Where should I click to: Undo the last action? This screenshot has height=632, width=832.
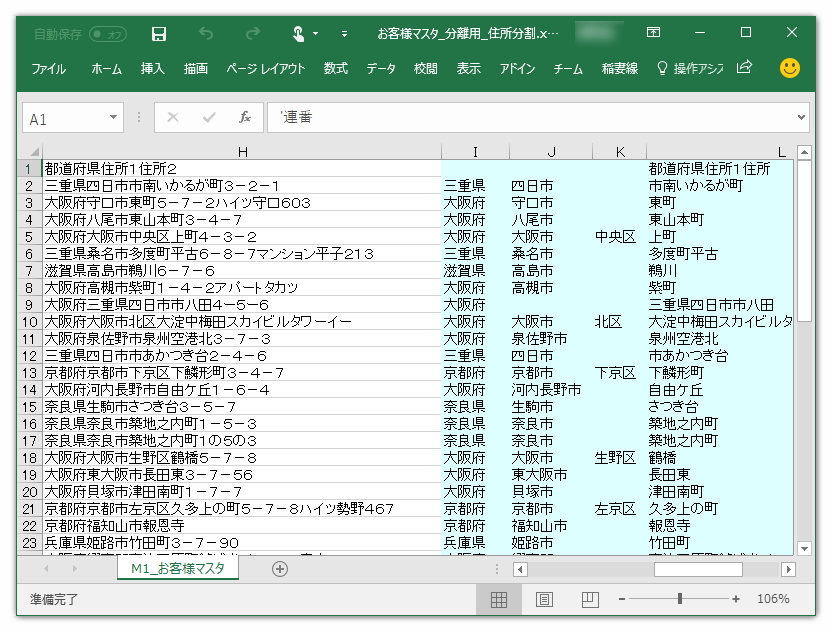(204, 32)
